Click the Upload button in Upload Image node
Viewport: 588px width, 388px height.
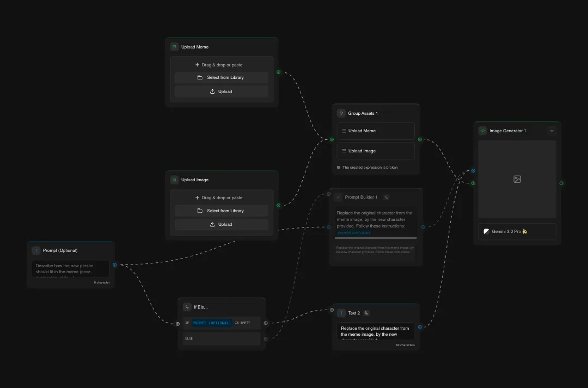click(x=221, y=224)
